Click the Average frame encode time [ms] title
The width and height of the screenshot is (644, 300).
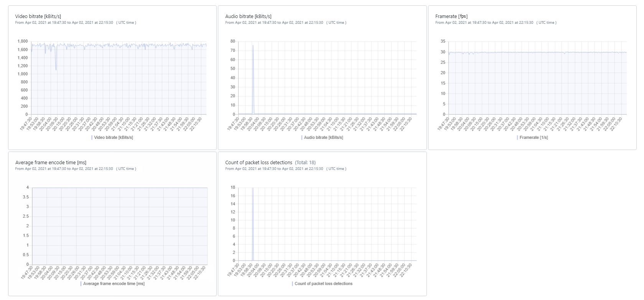(x=51, y=163)
